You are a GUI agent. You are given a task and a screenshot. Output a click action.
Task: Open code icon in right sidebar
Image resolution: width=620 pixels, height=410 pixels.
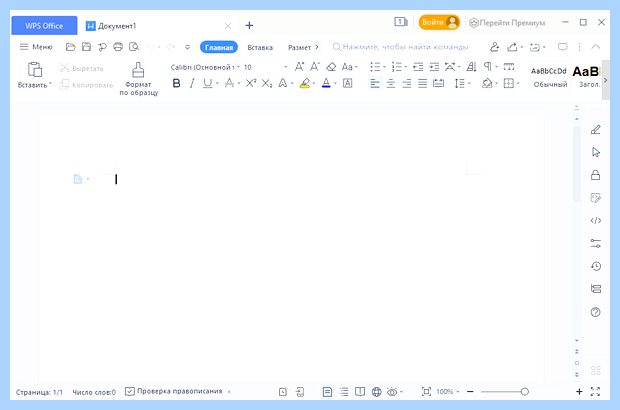[x=595, y=221]
